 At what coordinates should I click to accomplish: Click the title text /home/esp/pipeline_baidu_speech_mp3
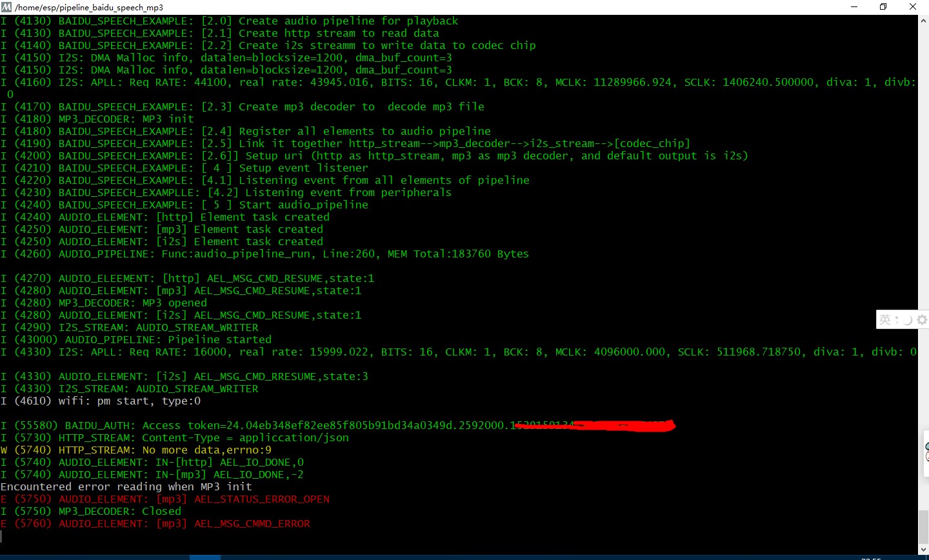(x=89, y=7)
